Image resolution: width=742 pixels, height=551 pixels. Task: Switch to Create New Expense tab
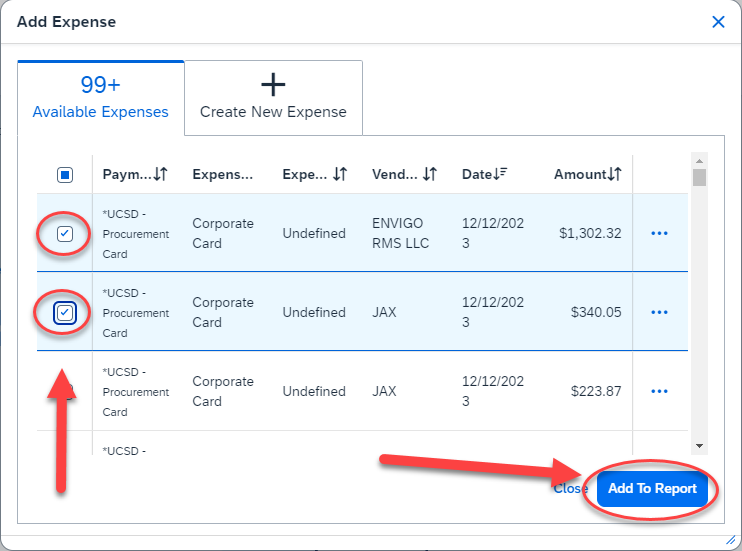click(x=273, y=98)
